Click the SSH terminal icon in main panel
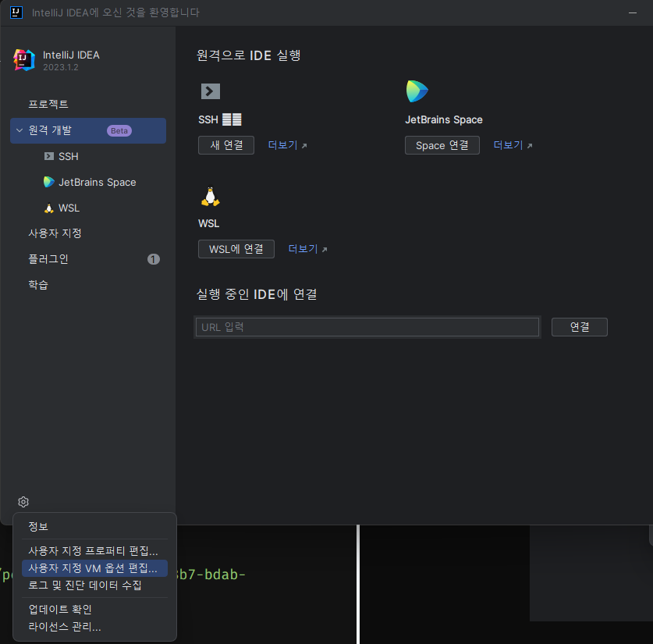Image resolution: width=653 pixels, height=644 pixels. click(x=211, y=91)
